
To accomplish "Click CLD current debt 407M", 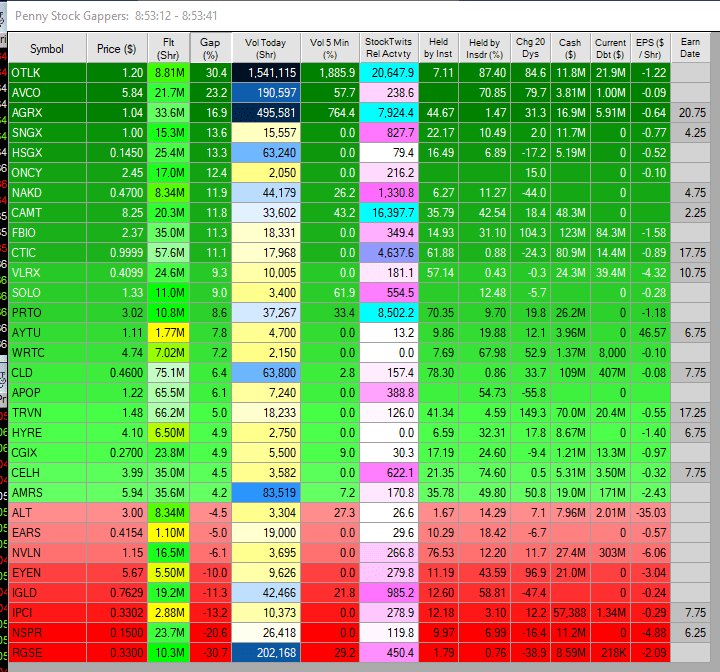I will 610,373.
